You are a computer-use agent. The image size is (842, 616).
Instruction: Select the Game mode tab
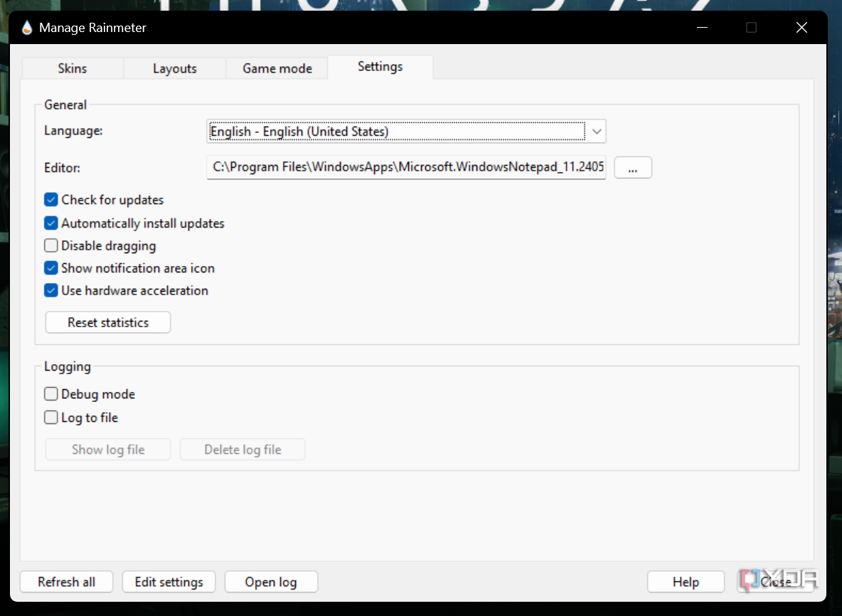277,69
